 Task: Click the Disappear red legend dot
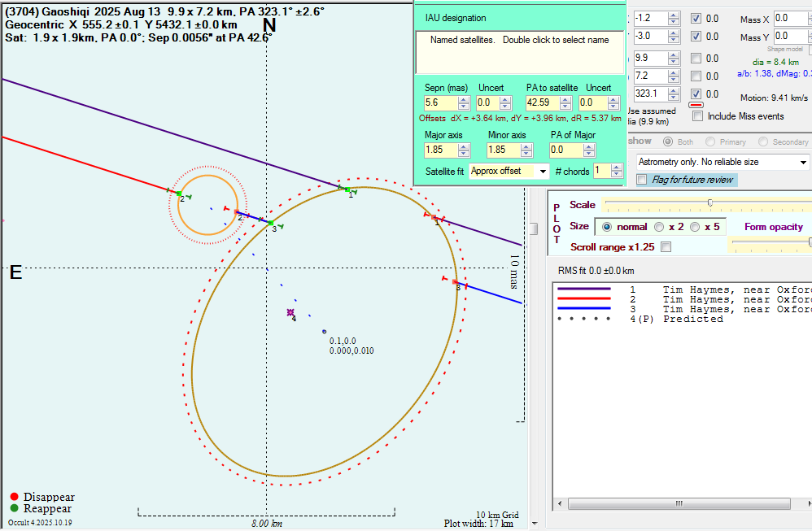[x=14, y=497]
